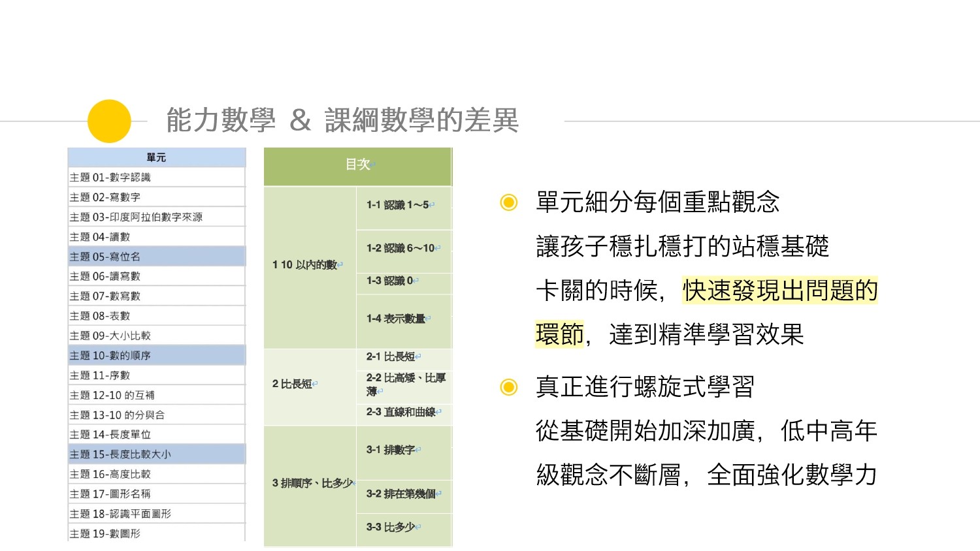This screenshot has height=551, width=980.
Task: Select row 主題 19-數圖形
Action: (157, 533)
